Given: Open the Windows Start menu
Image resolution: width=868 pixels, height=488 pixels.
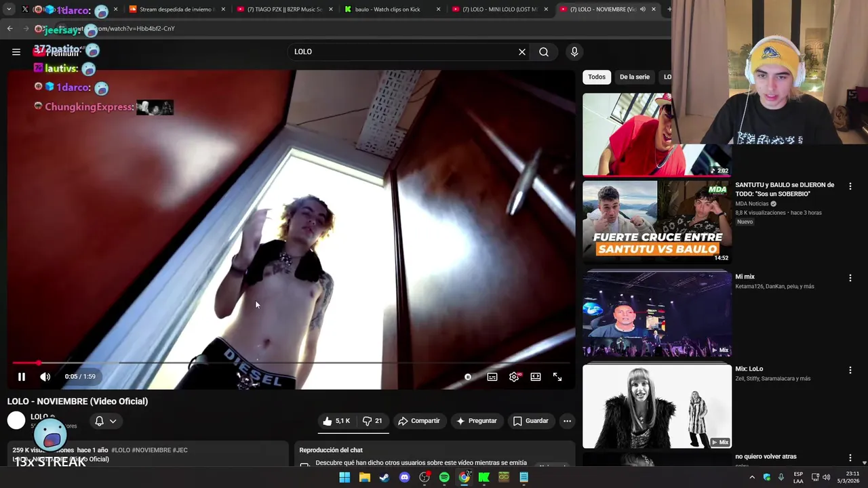Looking at the screenshot, I should 344,477.
